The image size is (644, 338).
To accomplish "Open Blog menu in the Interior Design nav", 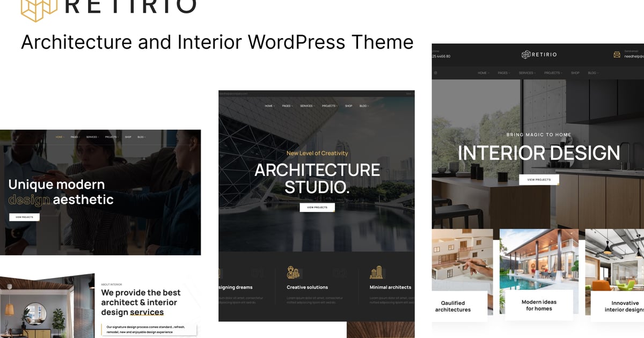I will [592, 73].
